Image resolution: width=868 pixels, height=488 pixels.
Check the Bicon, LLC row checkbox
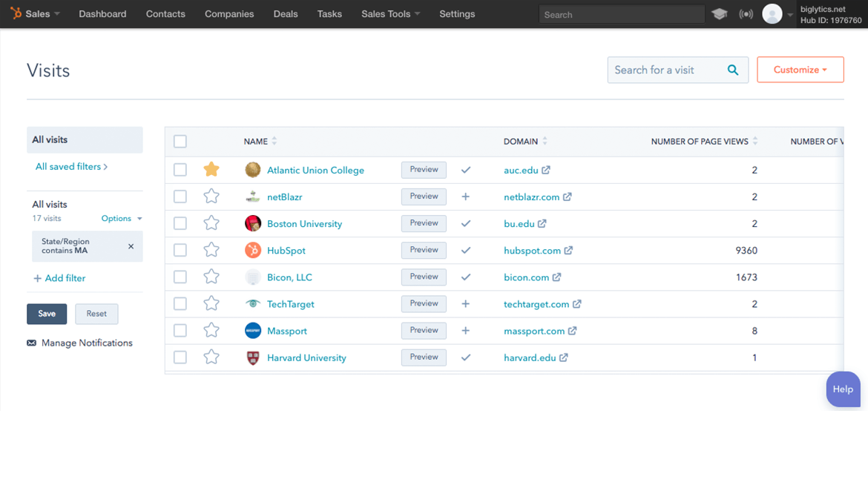(x=180, y=277)
